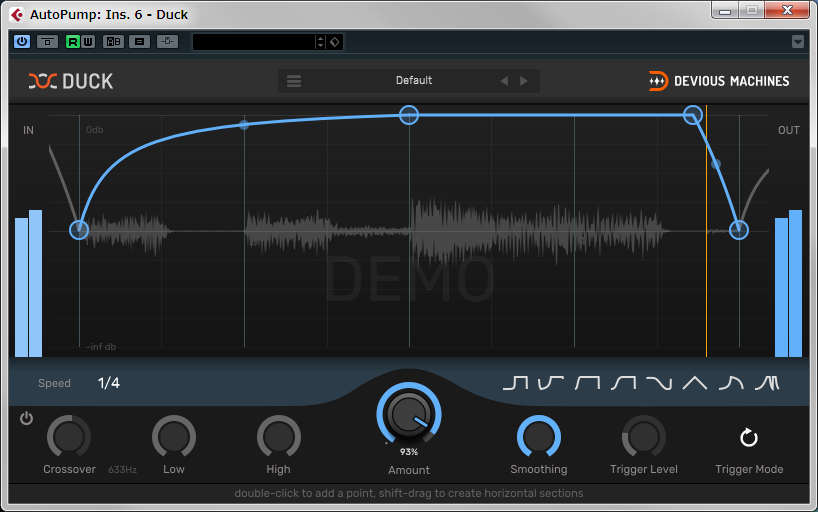The height and width of the screenshot is (512, 818).
Task: Toggle the side-chain activation button
Action: click(167, 41)
